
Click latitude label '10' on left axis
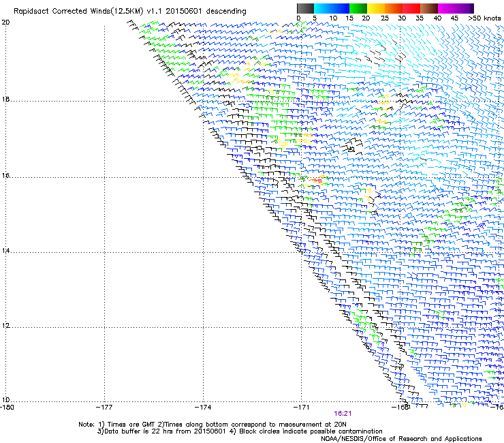(5, 400)
